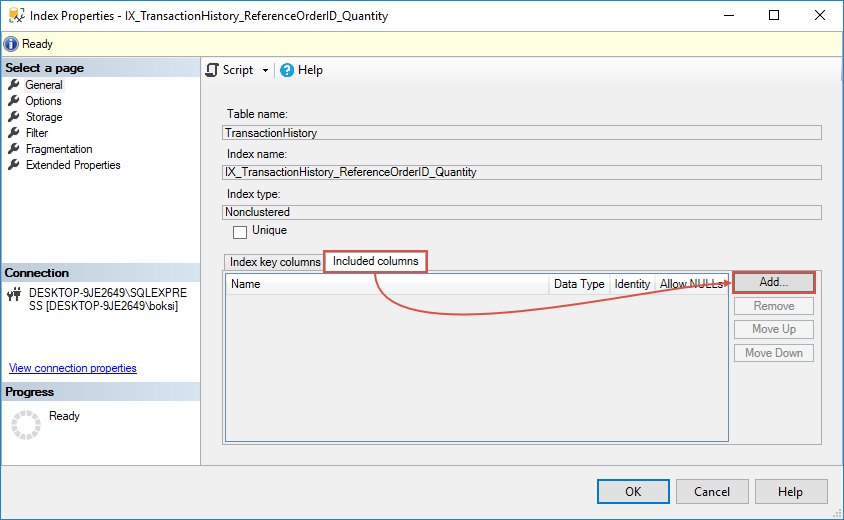Click the Allow NULLs column header
Image resolution: width=844 pixels, height=520 pixels.
(692, 284)
